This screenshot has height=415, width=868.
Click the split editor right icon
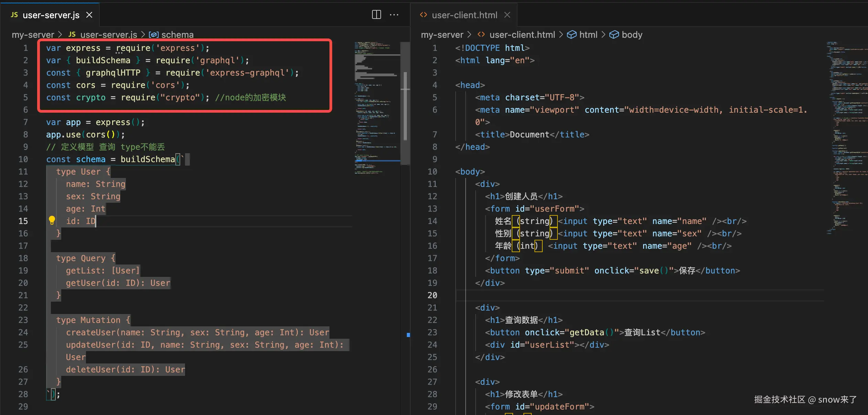[376, 14]
